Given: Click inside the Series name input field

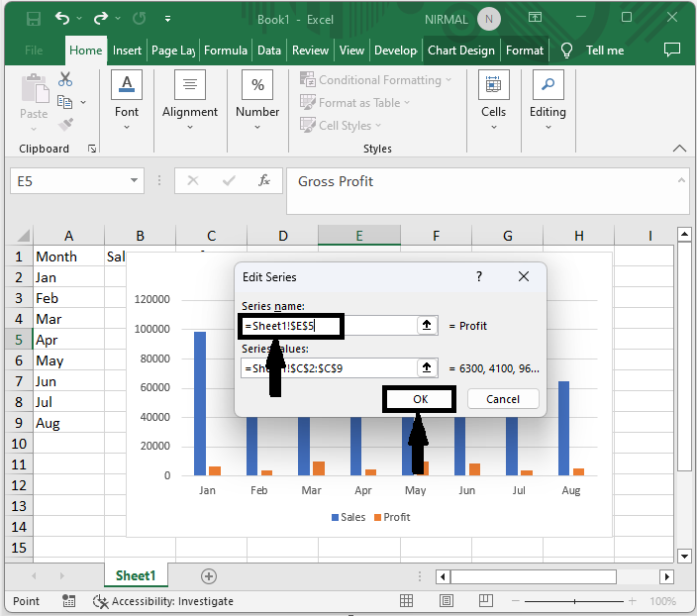Looking at the screenshot, I should [327, 326].
